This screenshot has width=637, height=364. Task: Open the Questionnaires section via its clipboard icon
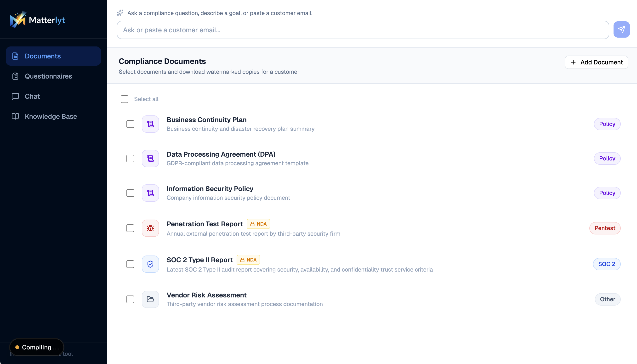click(16, 76)
